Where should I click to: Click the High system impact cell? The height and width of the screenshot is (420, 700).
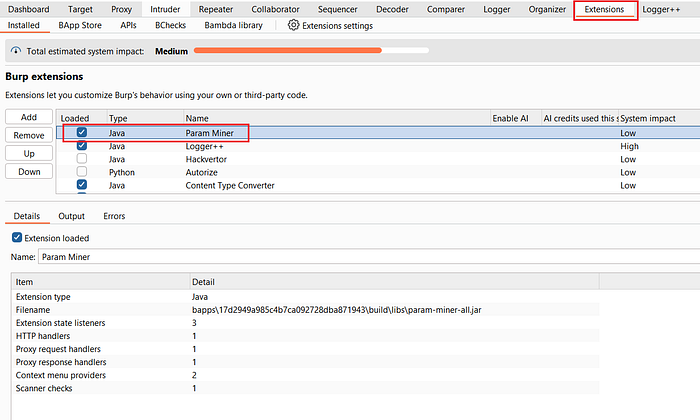pos(629,146)
